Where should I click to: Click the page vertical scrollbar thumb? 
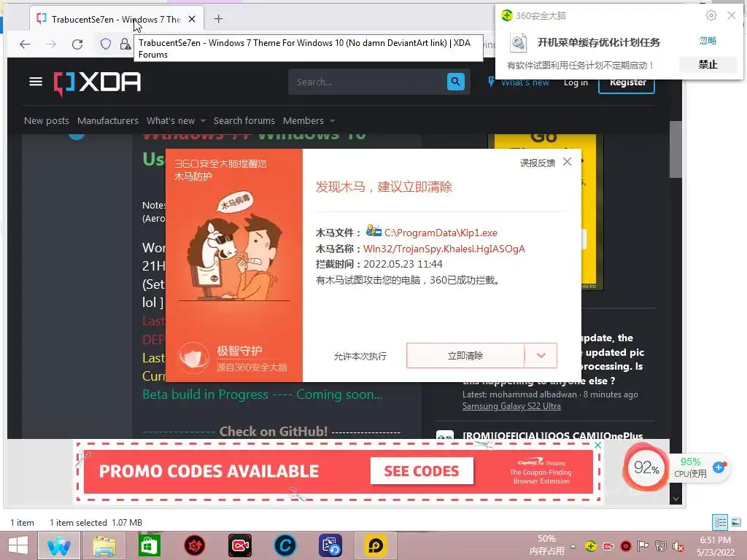point(676,149)
